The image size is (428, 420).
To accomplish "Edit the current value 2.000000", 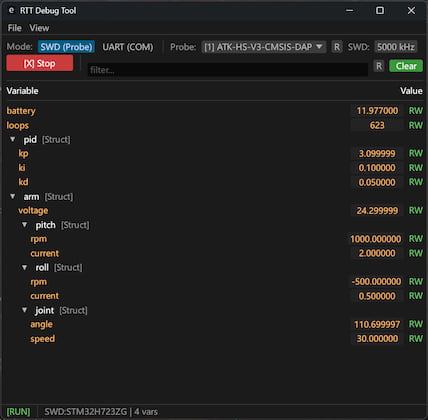I will click(x=377, y=253).
